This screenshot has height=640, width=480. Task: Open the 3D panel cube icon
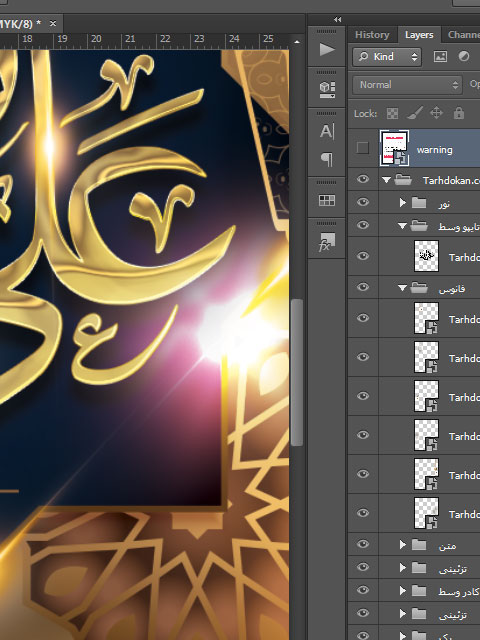pos(327,89)
